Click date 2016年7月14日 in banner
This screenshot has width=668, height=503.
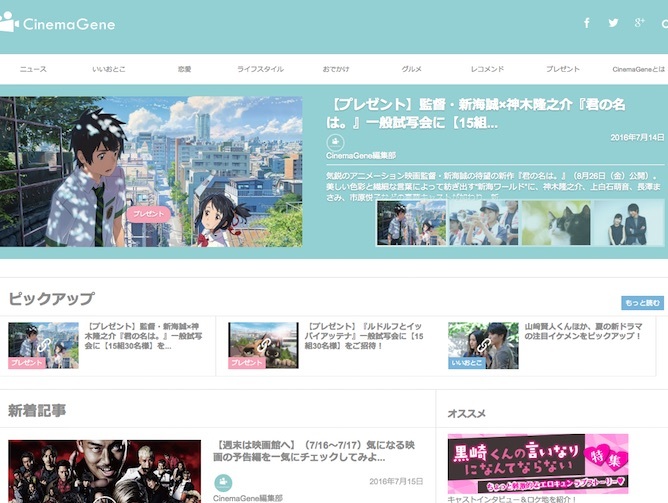click(637, 138)
